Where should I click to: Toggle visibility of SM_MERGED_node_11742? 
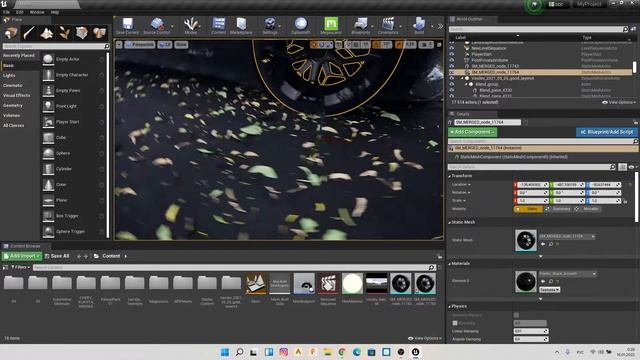click(452, 66)
